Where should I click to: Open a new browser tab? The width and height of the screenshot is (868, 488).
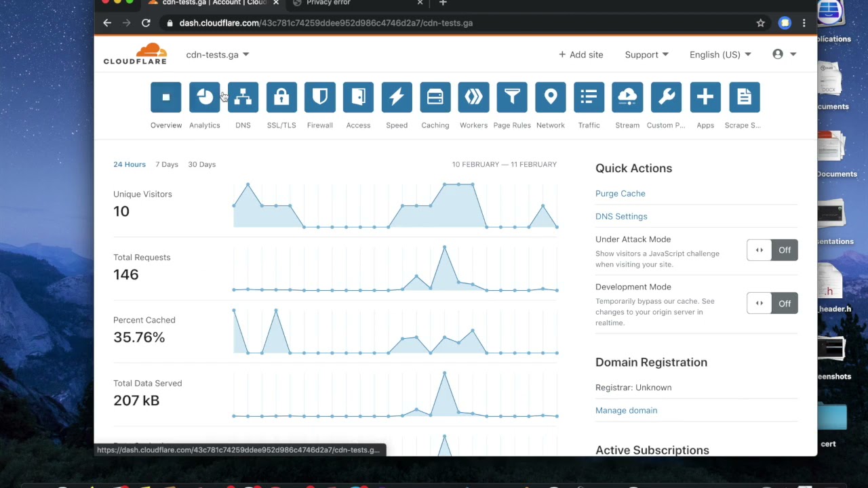click(x=443, y=3)
